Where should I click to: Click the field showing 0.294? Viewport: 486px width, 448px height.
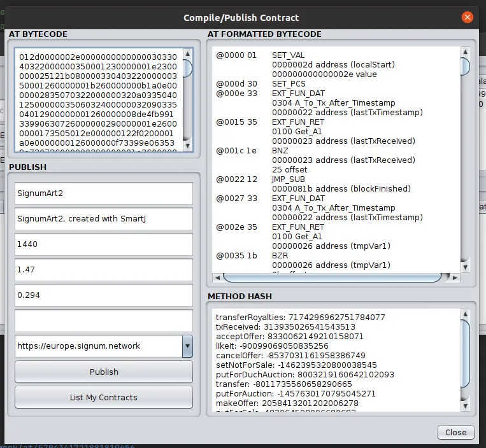click(104, 295)
